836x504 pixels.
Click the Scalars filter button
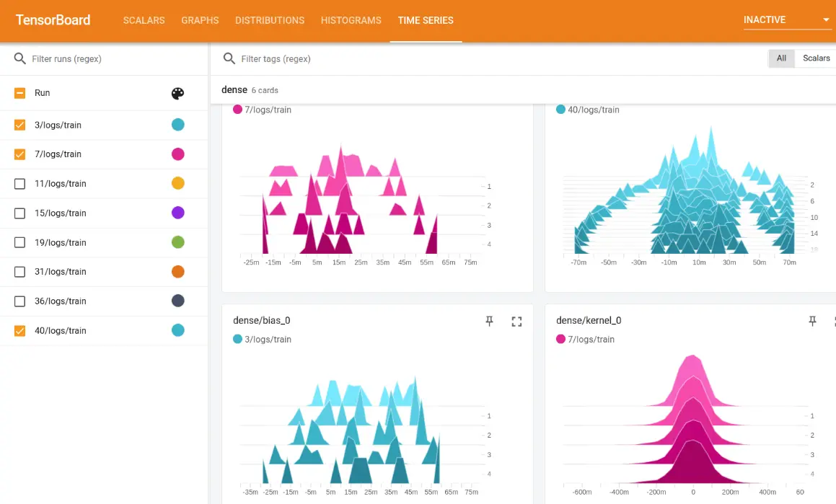tap(815, 58)
